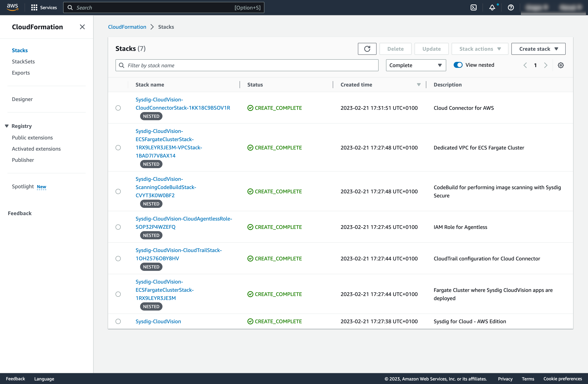This screenshot has height=384, width=588.
Task: Open the footer Feedback link
Action: click(x=15, y=379)
